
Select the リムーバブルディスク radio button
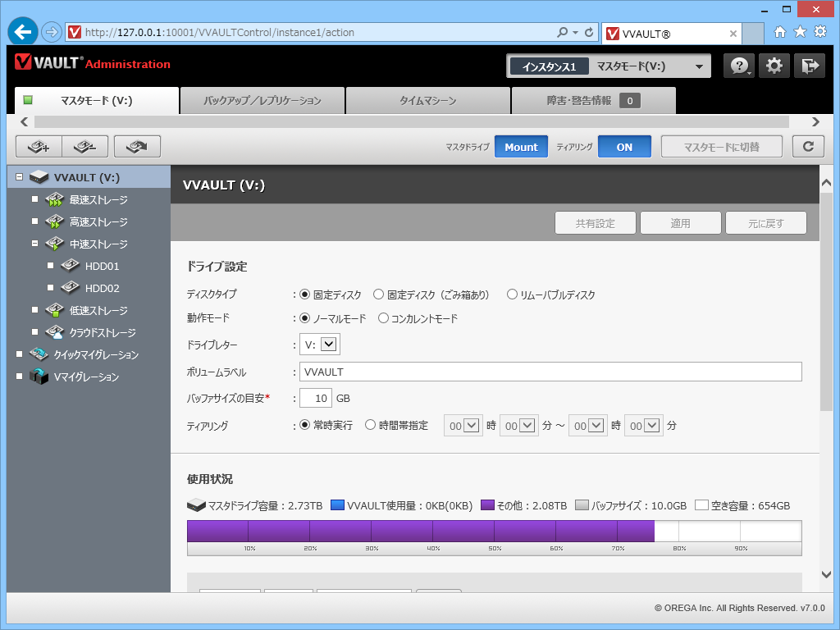[511, 294]
